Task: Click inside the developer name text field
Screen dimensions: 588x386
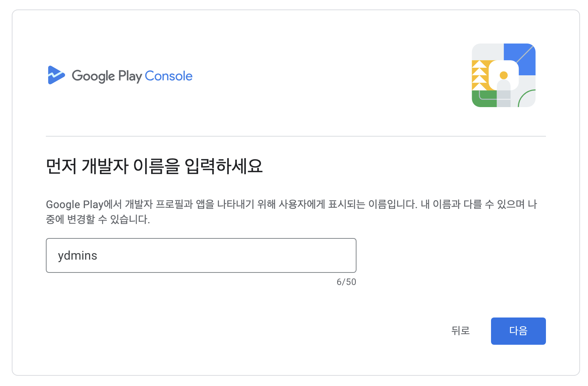Action: [201, 255]
